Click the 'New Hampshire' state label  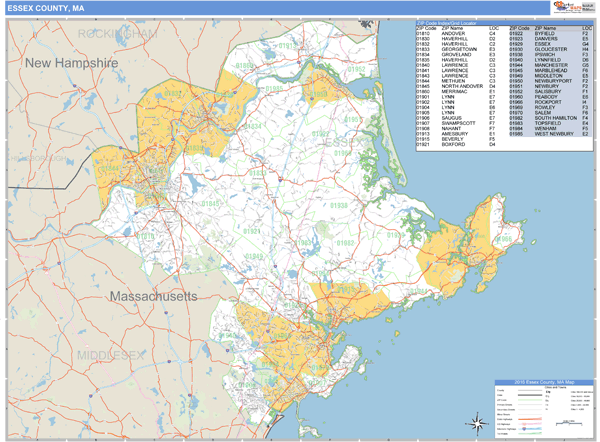(72, 62)
